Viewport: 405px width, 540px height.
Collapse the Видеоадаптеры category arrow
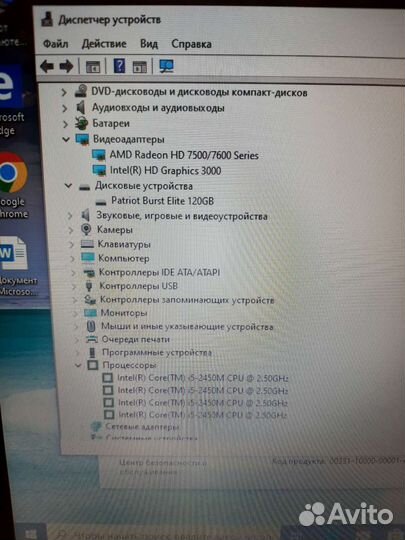66,139
